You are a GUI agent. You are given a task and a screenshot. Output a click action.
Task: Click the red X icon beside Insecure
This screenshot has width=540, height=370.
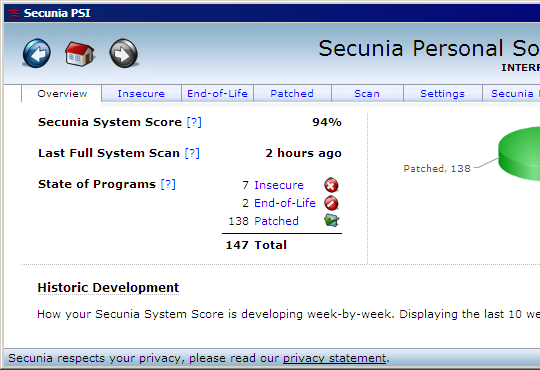[331, 185]
